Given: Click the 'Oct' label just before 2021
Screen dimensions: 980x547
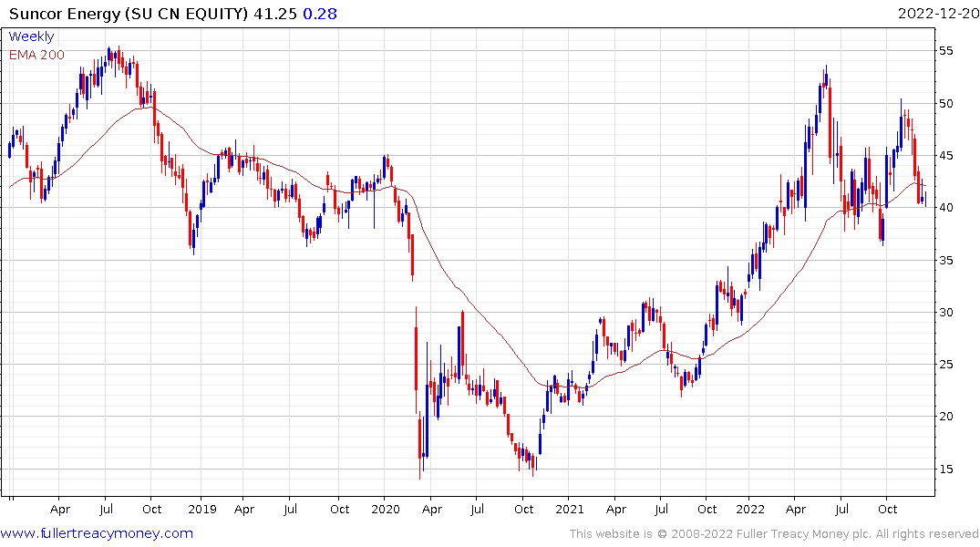Looking at the screenshot, I should [524, 510].
